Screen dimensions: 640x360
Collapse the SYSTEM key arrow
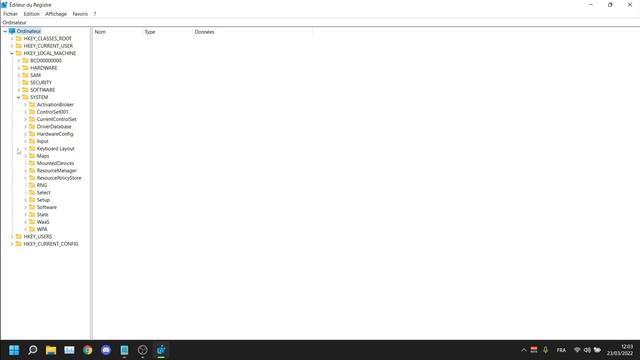18,97
